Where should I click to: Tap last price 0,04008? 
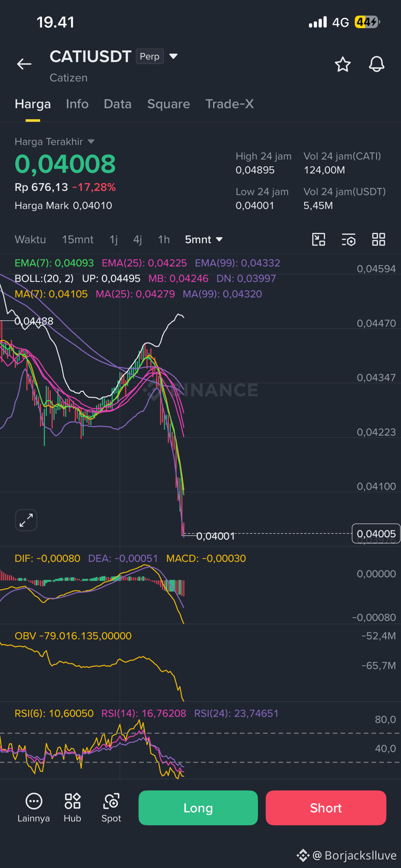(x=65, y=164)
